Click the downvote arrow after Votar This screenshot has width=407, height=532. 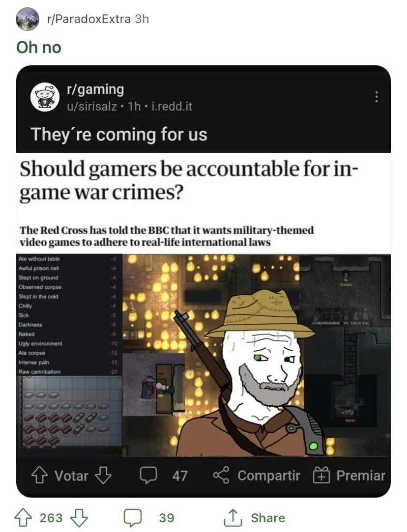103,475
